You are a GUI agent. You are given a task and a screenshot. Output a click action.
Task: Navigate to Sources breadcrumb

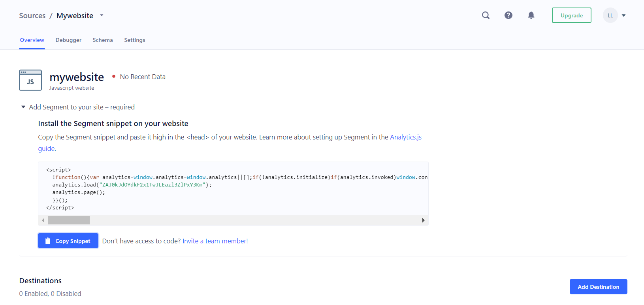pos(32,15)
